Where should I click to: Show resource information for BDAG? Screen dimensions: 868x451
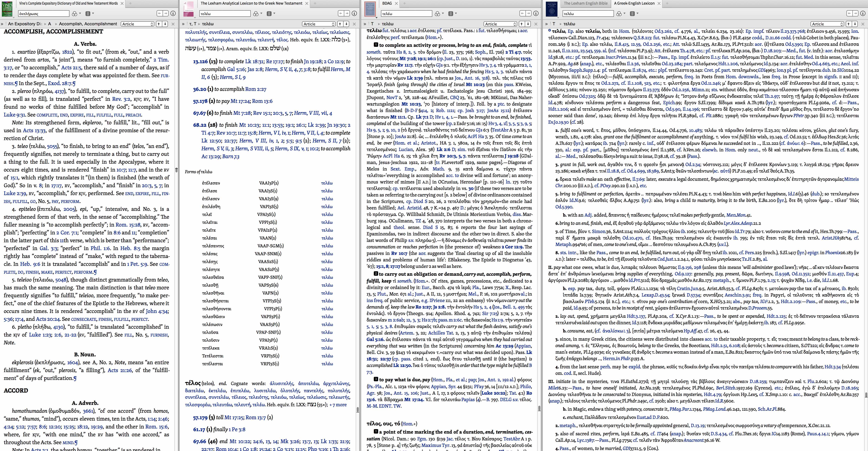coord(535,13)
